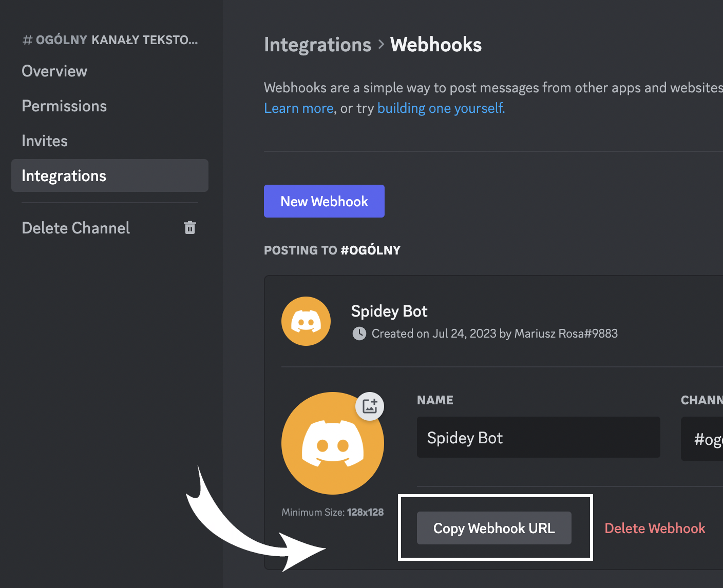Click the clock icon beside the creation date
Screen dimensions: 723x588
[359, 334]
